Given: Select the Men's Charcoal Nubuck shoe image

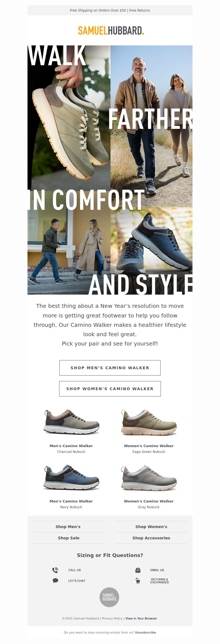Looking at the screenshot, I should click(71, 422).
